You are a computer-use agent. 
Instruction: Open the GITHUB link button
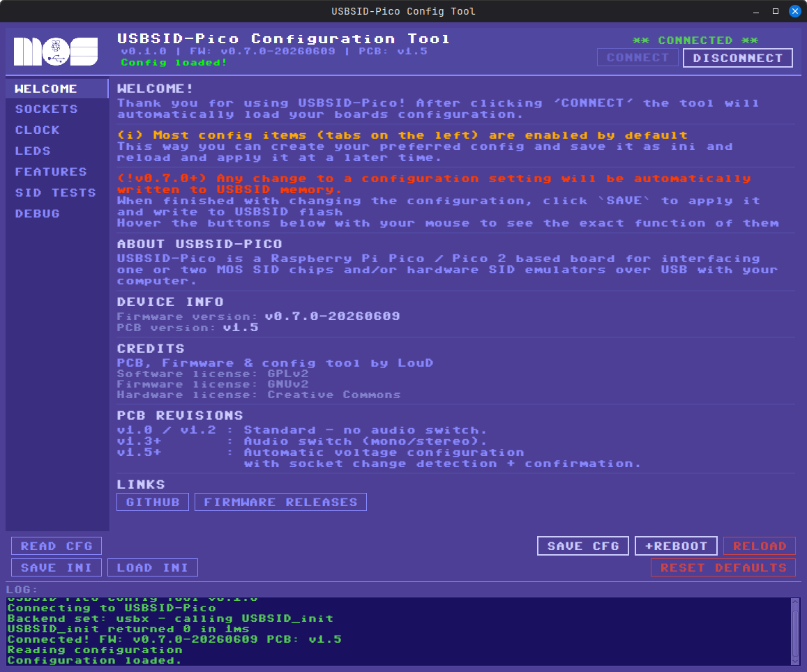coord(152,502)
